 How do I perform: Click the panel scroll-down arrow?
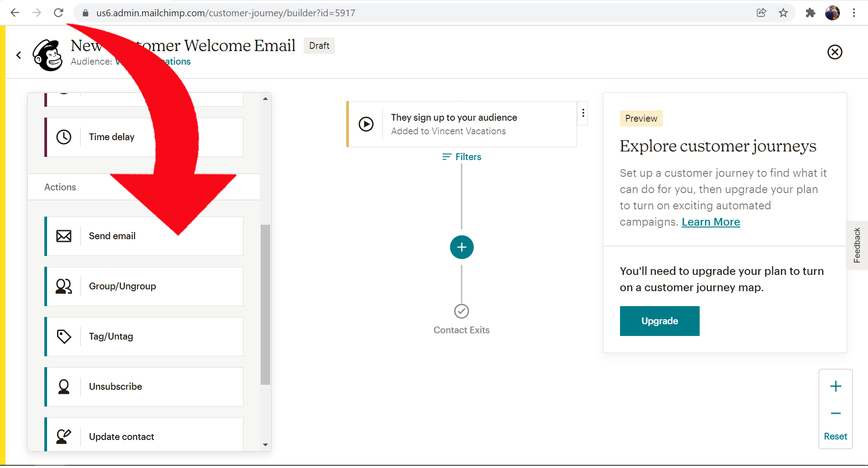point(266,445)
